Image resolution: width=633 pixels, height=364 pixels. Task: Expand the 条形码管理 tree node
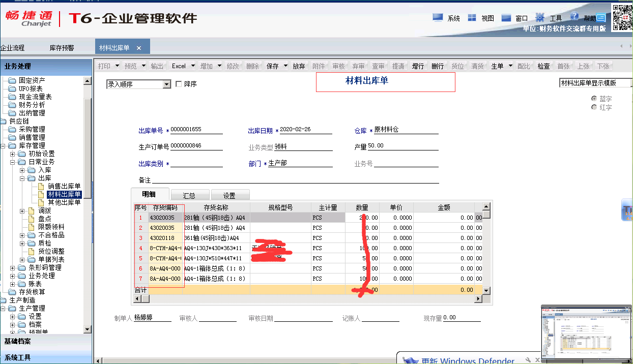click(x=13, y=267)
